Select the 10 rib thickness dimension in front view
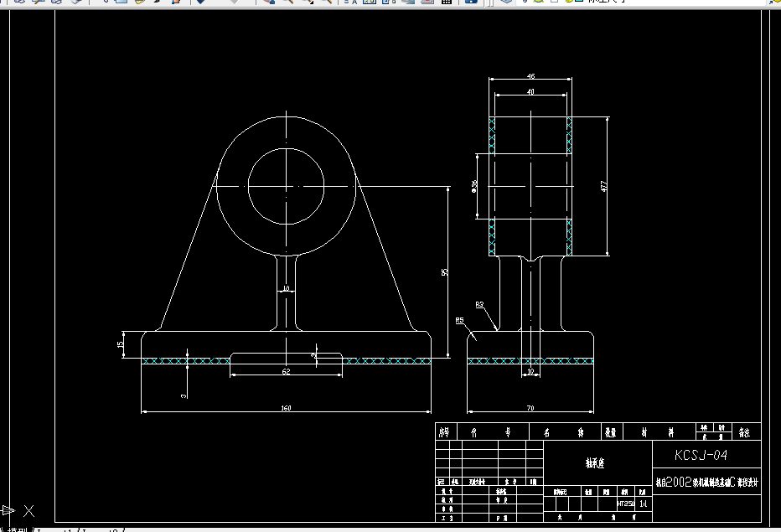781x532 pixels. [x=287, y=288]
